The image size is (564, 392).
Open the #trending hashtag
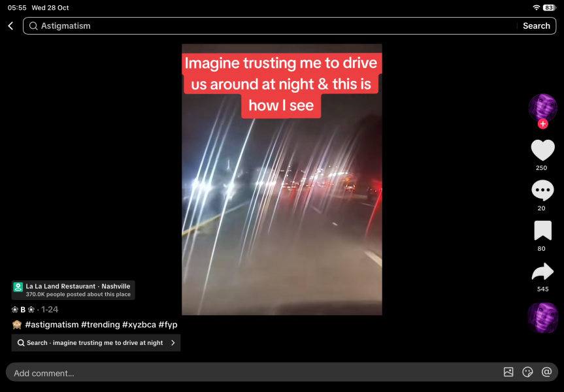(101, 325)
